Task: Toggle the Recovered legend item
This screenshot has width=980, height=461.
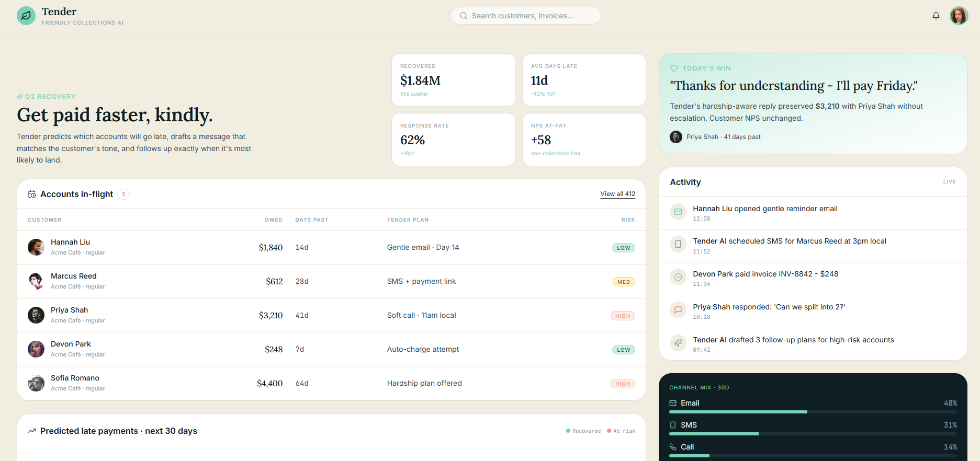Action: 583,431
